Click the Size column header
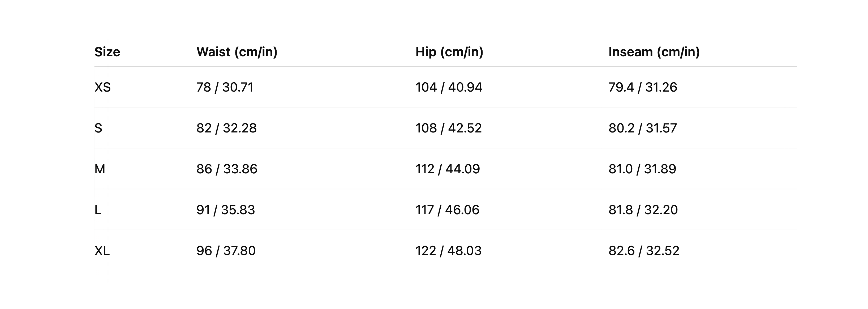 (107, 52)
